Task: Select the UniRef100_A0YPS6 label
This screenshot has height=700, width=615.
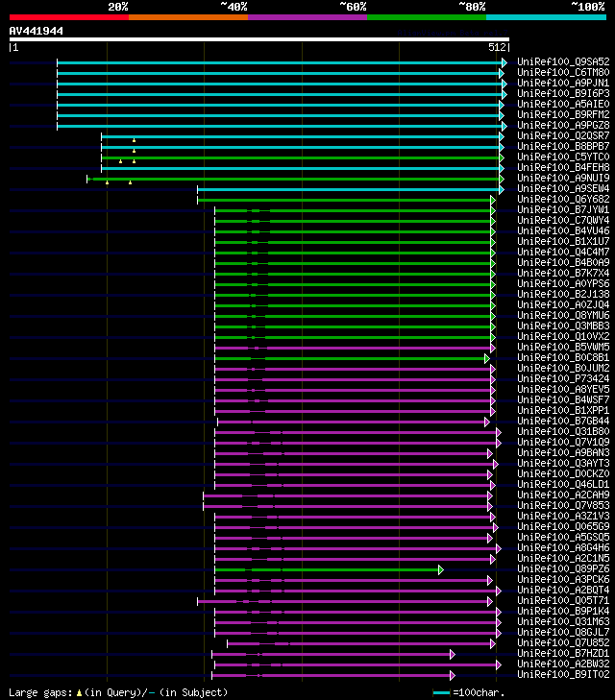Action: (x=563, y=283)
